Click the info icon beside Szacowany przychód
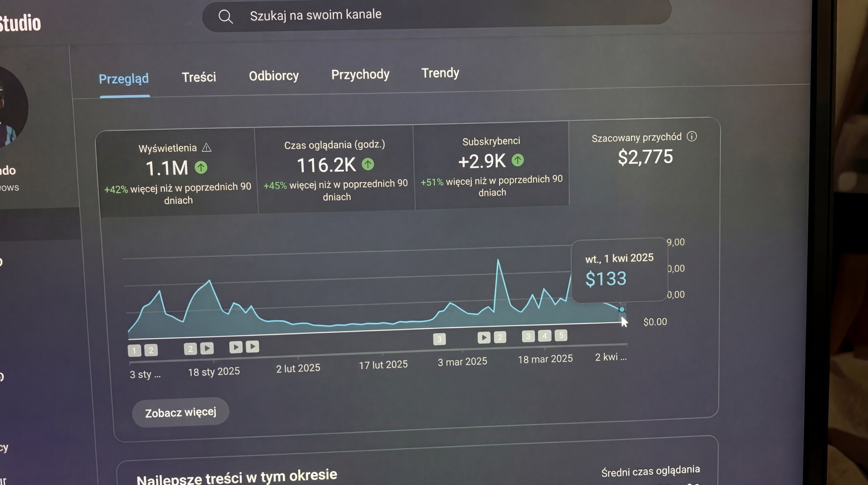 tap(692, 136)
